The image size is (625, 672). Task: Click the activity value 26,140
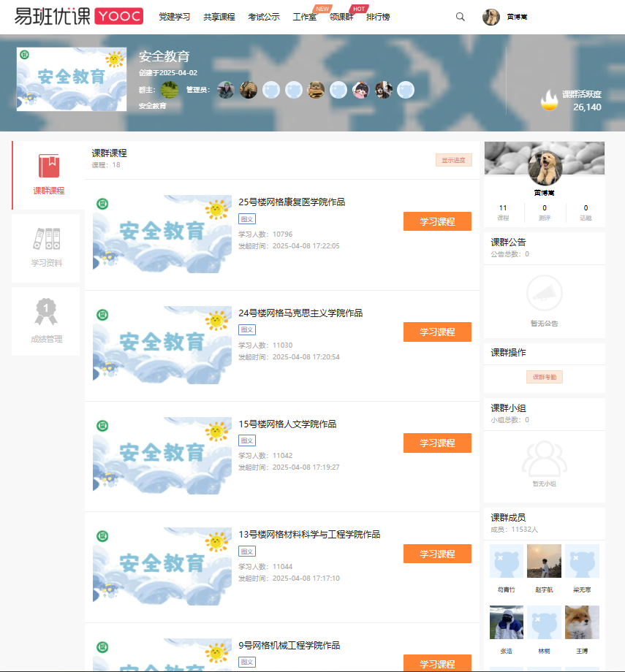click(587, 107)
